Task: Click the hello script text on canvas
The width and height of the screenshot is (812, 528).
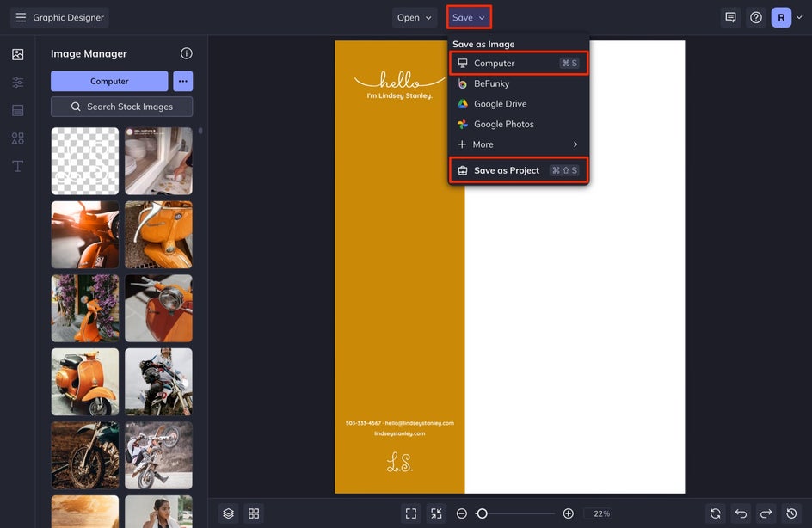Action: (399, 80)
